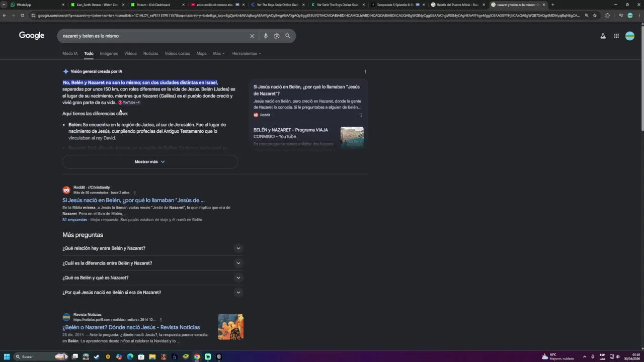Open Reddit result 'Si Jesús nació en Belén...'
The height and width of the screenshot is (362, 644).
pyautogui.click(x=133, y=200)
